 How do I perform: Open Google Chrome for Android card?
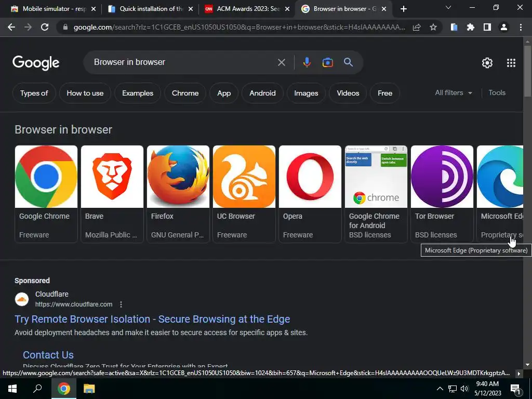coord(376,194)
